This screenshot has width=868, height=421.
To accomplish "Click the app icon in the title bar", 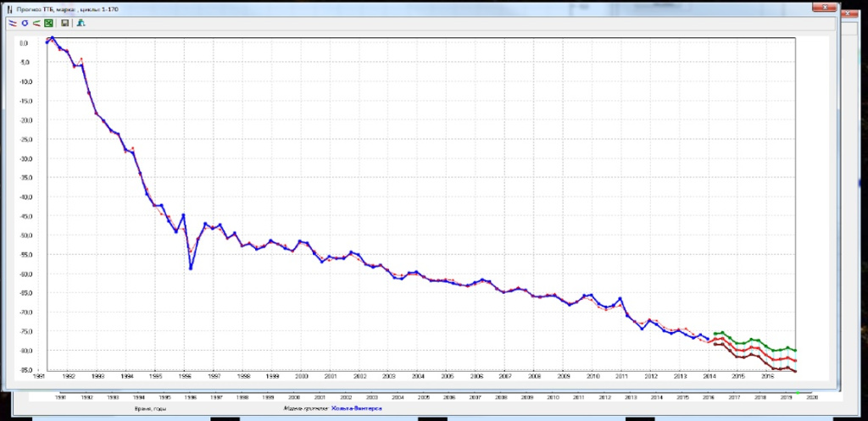I will coord(8,9).
